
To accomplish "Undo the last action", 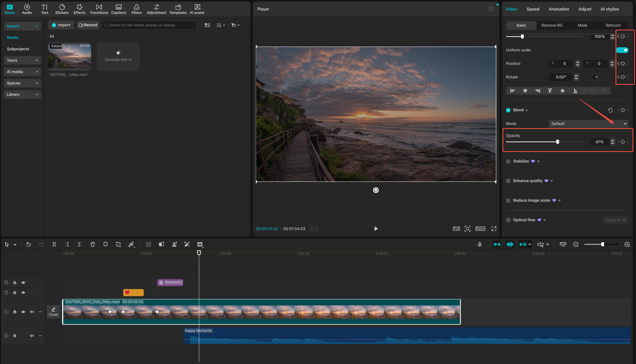I will click(28, 244).
